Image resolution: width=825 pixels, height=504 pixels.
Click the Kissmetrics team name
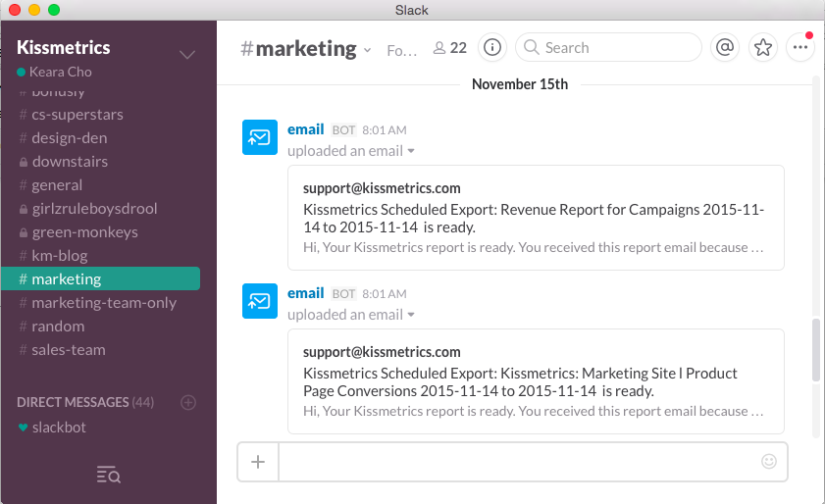[x=63, y=47]
